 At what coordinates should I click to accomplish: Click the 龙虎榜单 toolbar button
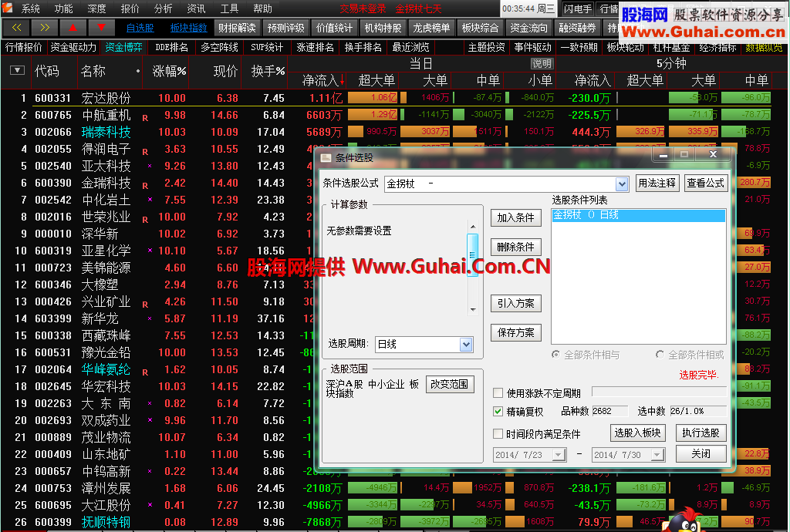(430, 29)
